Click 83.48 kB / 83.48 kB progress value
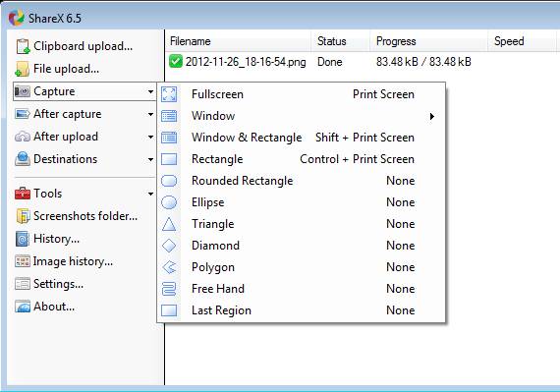The image size is (560, 392). pyautogui.click(x=423, y=62)
